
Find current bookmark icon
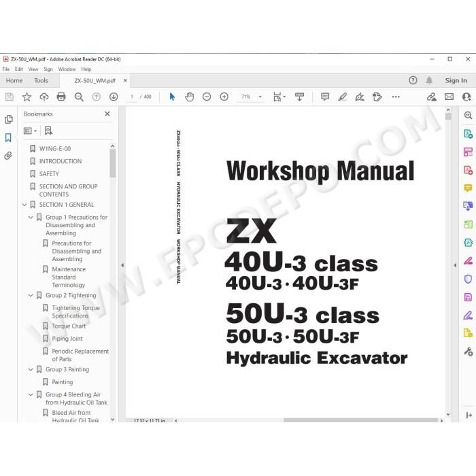(x=48, y=131)
